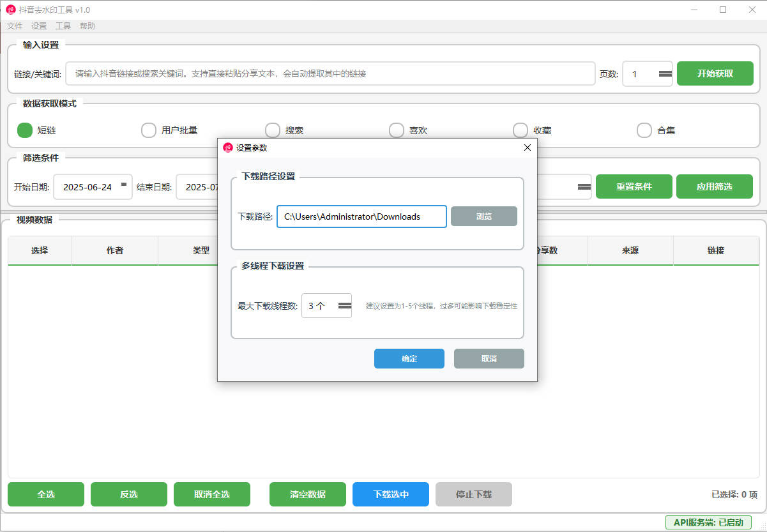Click the app logo icon in main title bar
The height and width of the screenshot is (532, 767).
pyautogui.click(x=11, y=10)
